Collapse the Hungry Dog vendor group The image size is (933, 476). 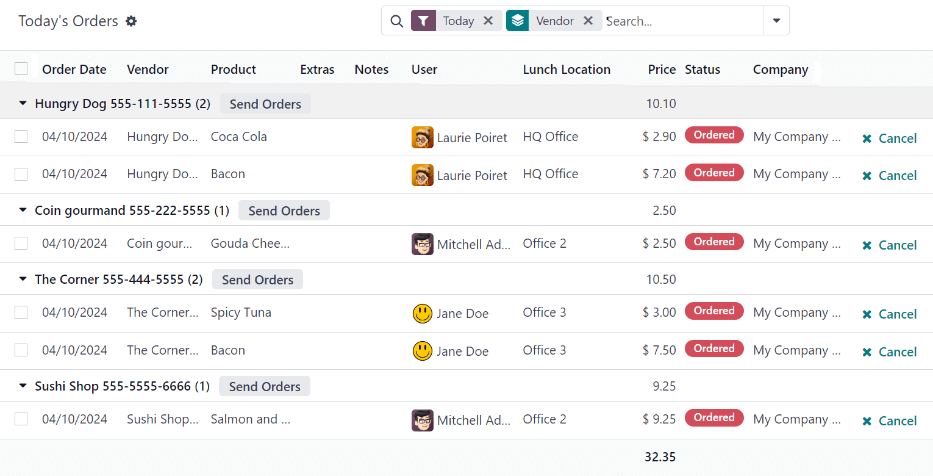(x=24, y=104)
